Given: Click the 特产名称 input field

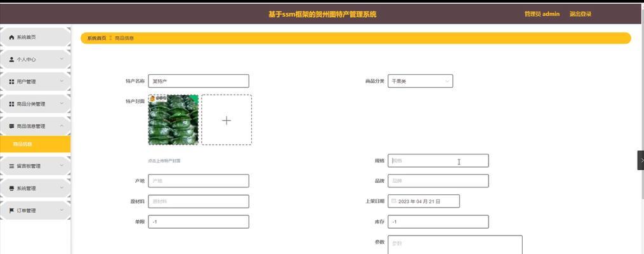Looking at the screenshot, I should (199, 81).
